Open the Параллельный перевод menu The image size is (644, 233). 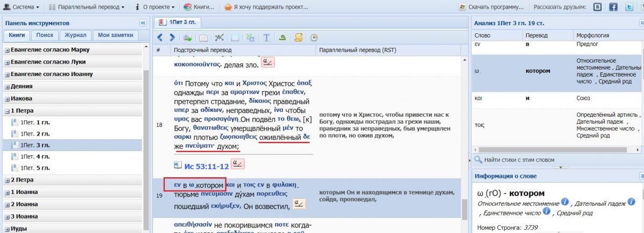pyautogui.click(x=86, y=7)
